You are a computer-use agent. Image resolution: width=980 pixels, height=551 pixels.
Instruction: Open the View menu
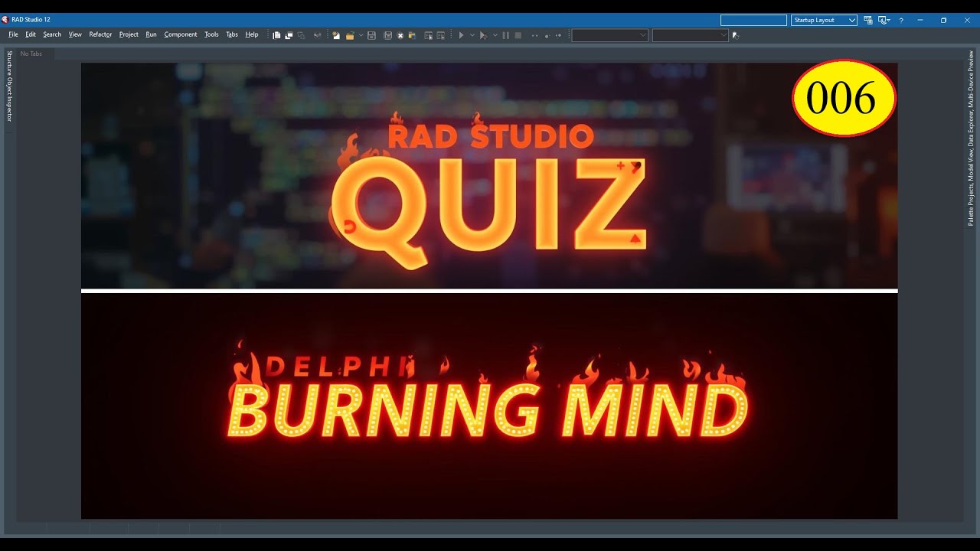click(75, 34)
